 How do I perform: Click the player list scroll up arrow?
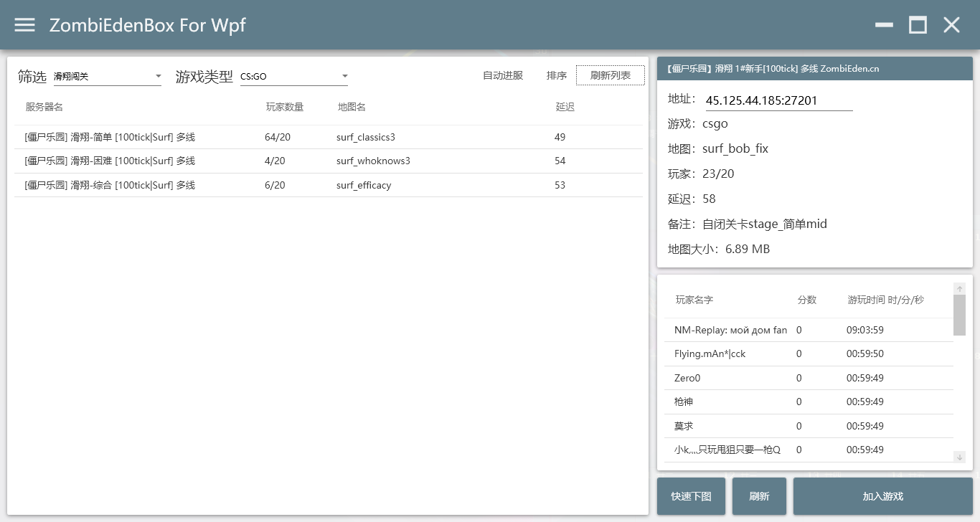(x=960, y=288)
